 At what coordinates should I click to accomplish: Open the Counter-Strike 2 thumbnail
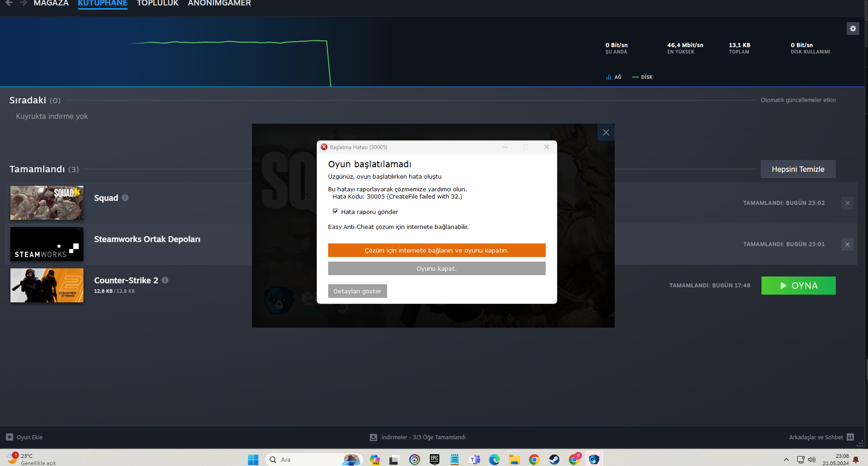(x=47, y=285)
